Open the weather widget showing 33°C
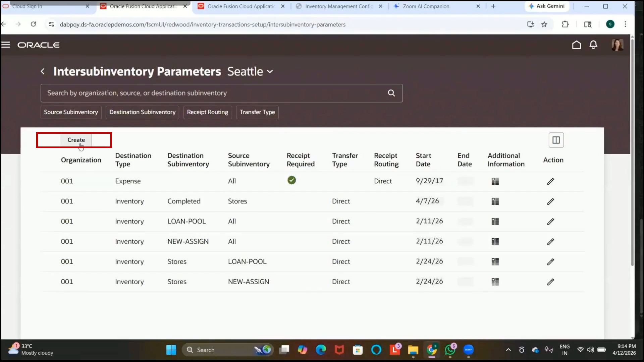This screenshot has height=362, width=644. 31,350
